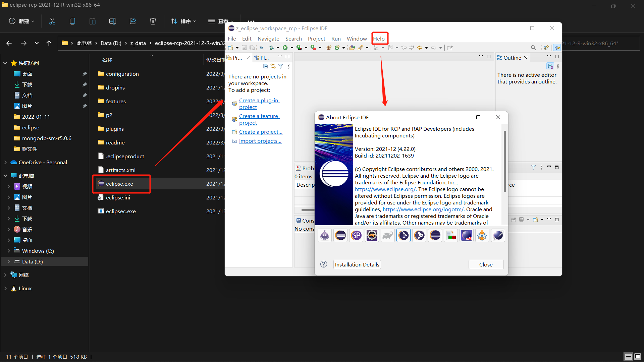
Task: Collapse the 此电脑 tree node
Action: pyautogui.click(x=5, y=175)
